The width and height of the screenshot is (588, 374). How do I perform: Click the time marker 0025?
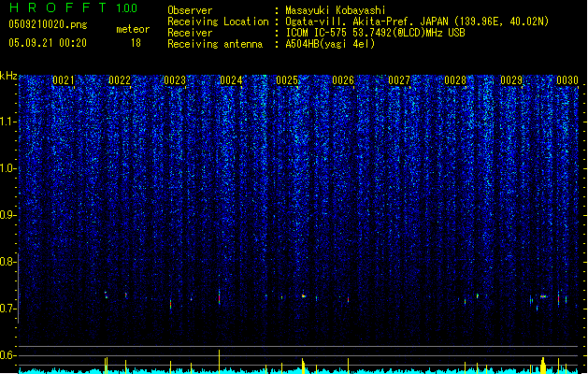tap(287, 80)
